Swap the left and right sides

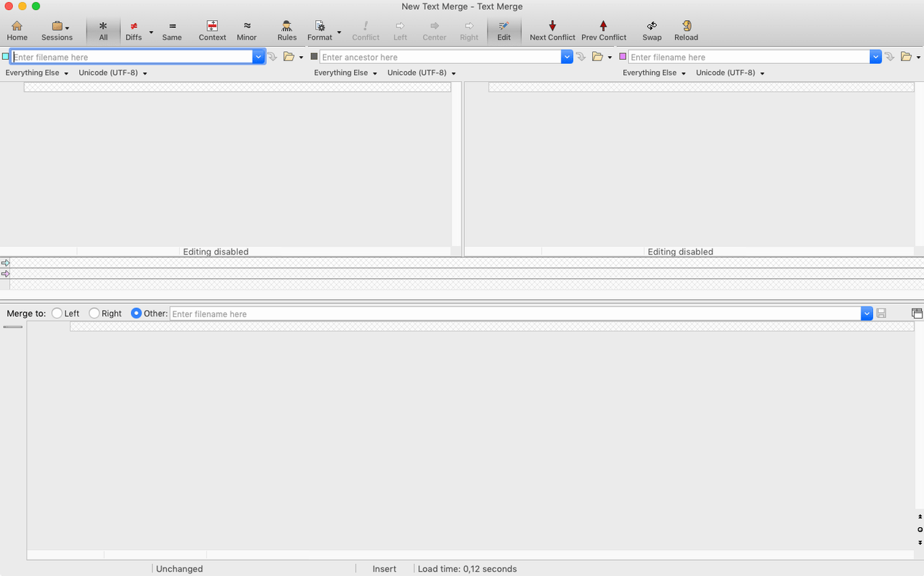pyautogui.click(x=652, y=31)
